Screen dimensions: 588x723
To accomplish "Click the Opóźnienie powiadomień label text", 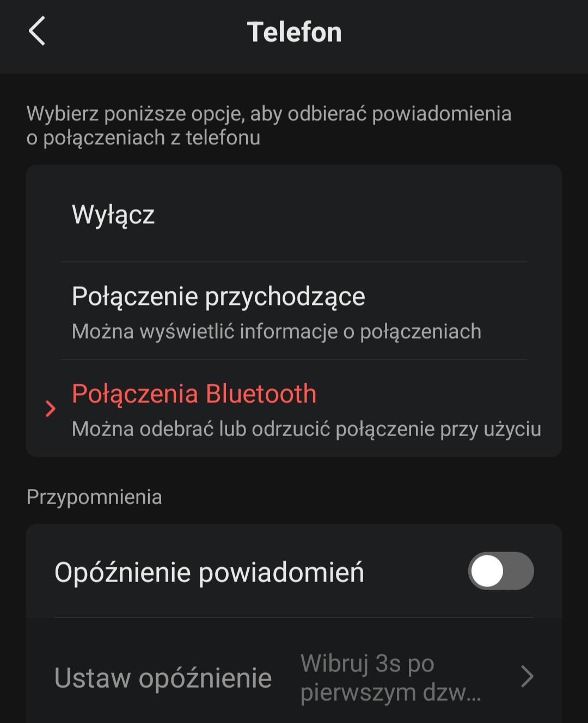I will 209,573.
